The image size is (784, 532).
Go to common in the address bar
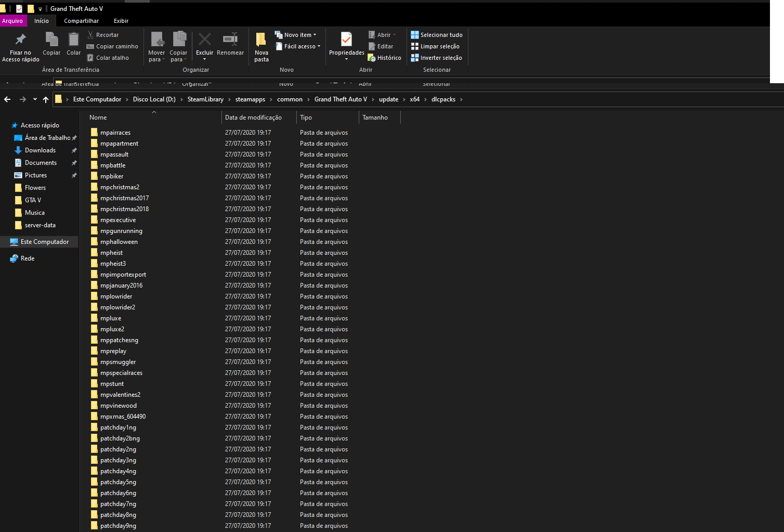tap(290, 99)
